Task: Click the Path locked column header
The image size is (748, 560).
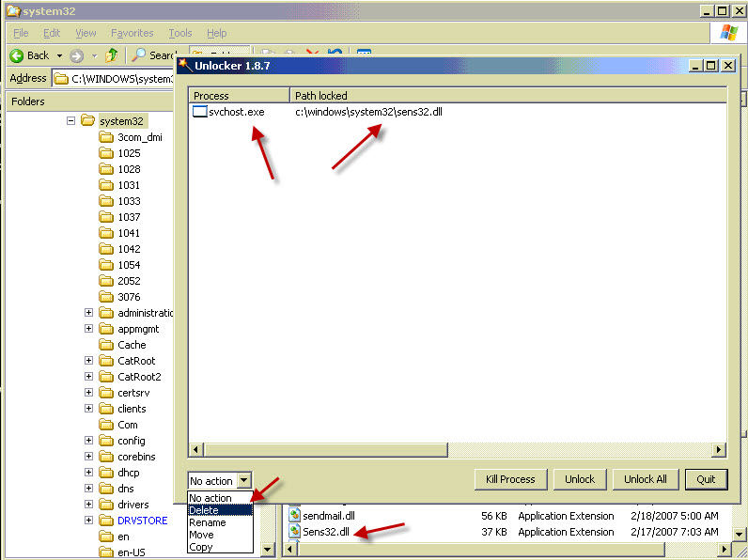Action: 508,96
